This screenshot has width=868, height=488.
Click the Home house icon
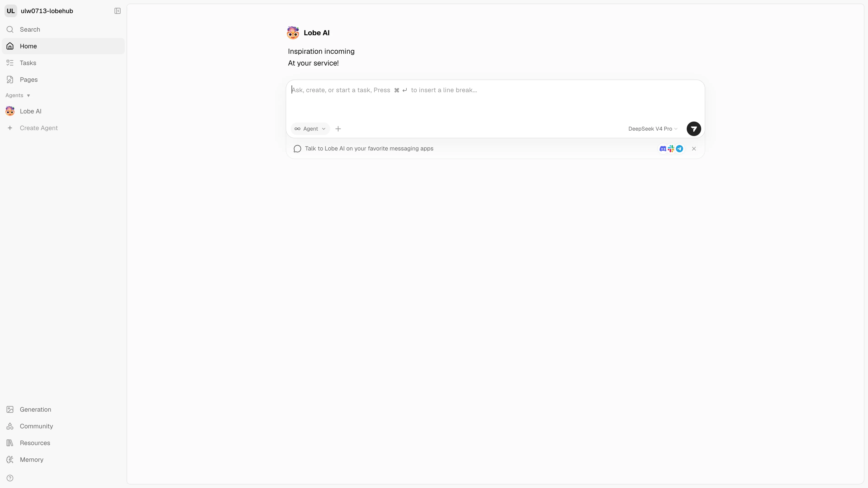tap(10, 46)
